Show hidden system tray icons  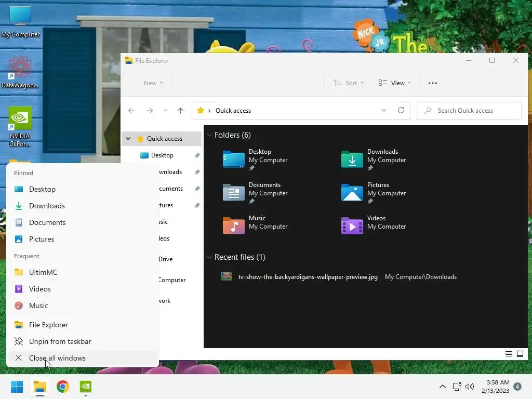coord(443,387)
